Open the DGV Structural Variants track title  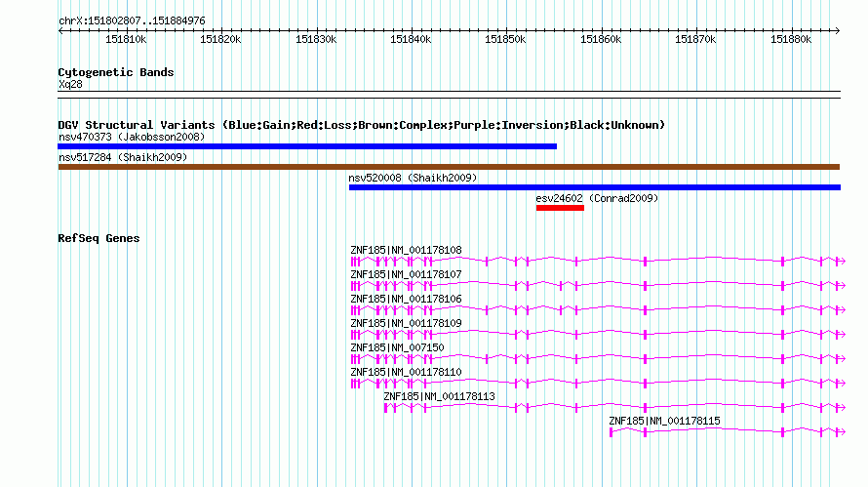[362, 125]
